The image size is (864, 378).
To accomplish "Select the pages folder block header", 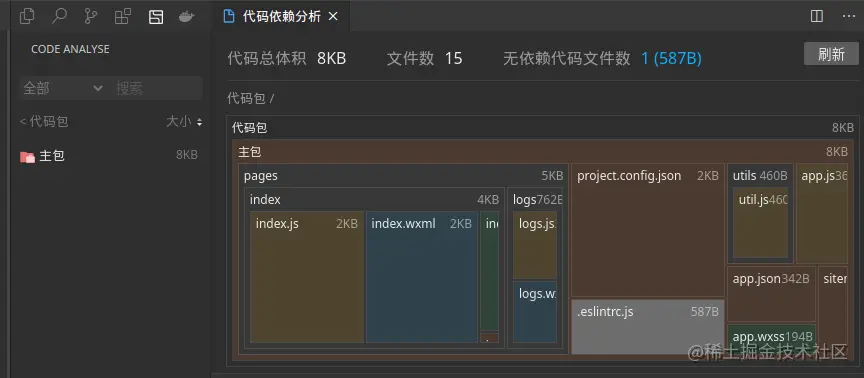I will (x=403, y=176).
